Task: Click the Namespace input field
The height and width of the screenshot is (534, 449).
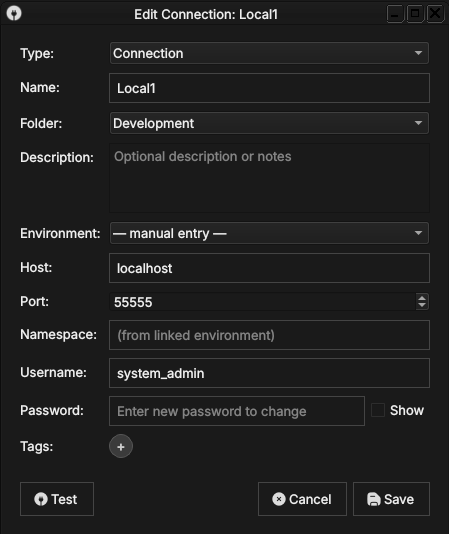Action: pos(269,335)
